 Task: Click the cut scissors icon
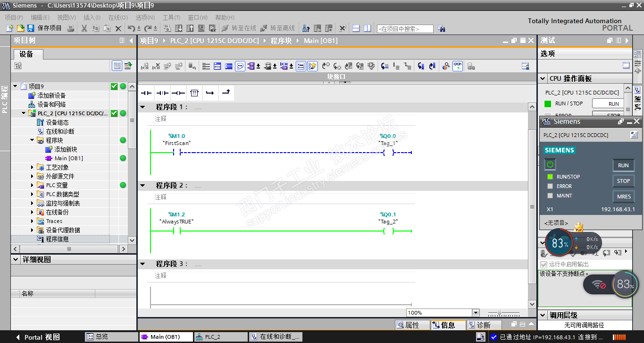[84, 28]
